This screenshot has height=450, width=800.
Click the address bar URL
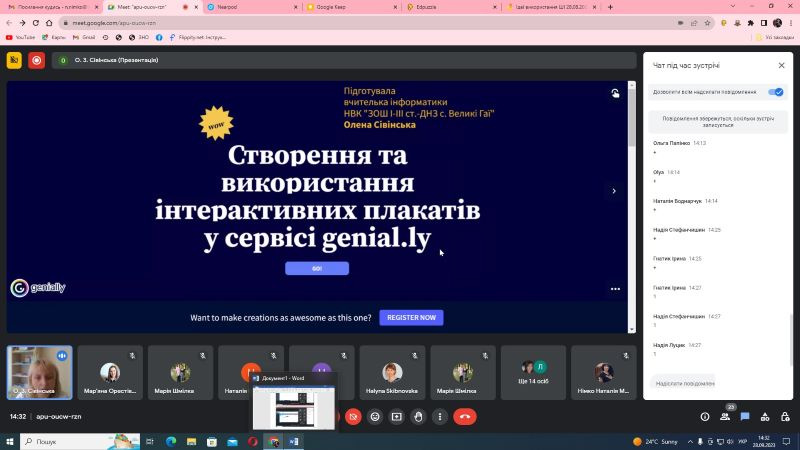coord(114,23)
